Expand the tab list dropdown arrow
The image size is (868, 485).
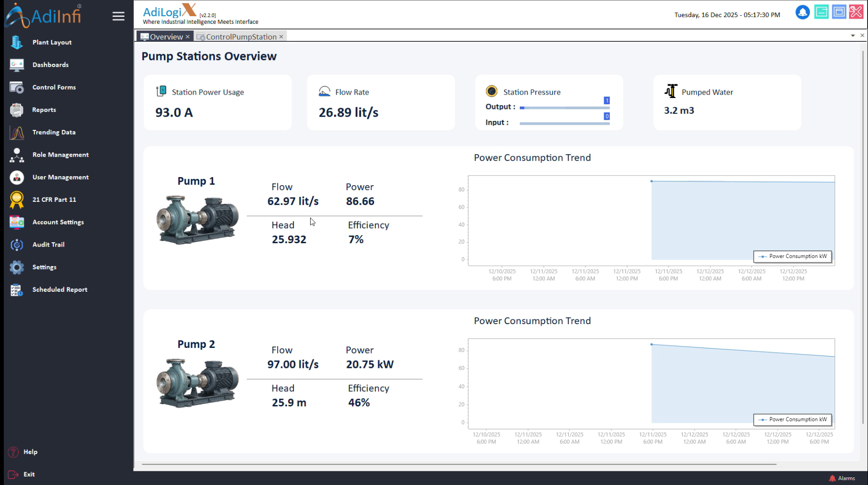click(853, 36)
